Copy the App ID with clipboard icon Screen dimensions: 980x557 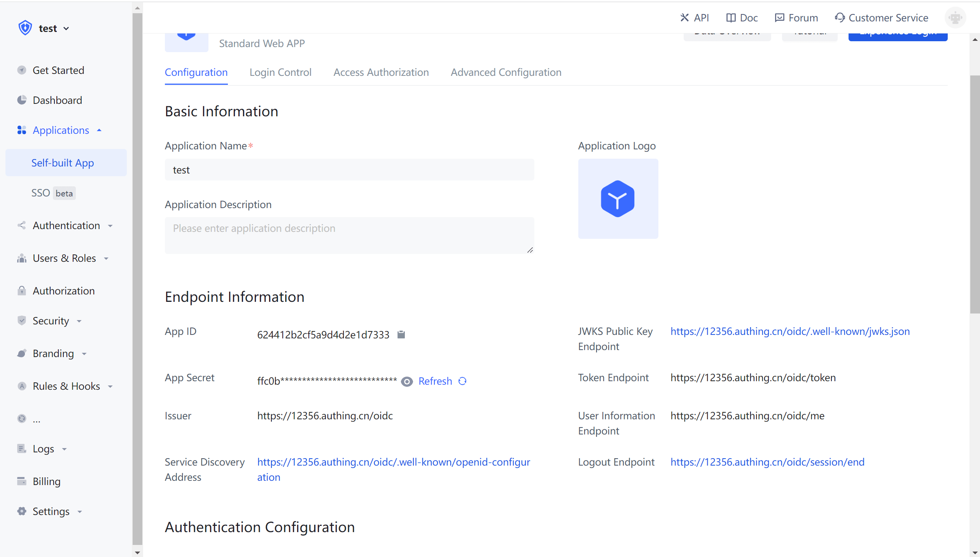pyautogui.click(x=401, y=335)
